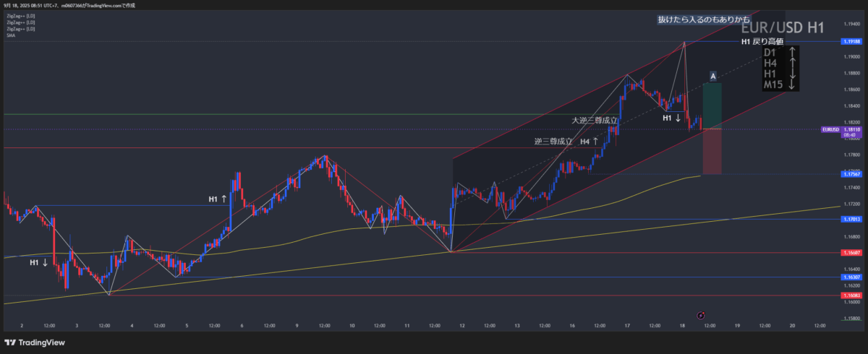Click the third ZigZag++ [LD] indicator legend
Screen dimensions: 868x354
(x=21, y=29)
